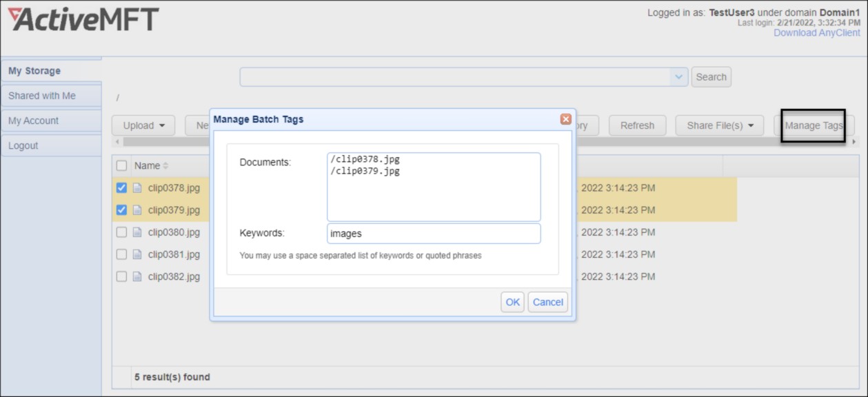Check the clip0381.jpg checkbox
The image size is (868, 397).
(x=122, y=254)
